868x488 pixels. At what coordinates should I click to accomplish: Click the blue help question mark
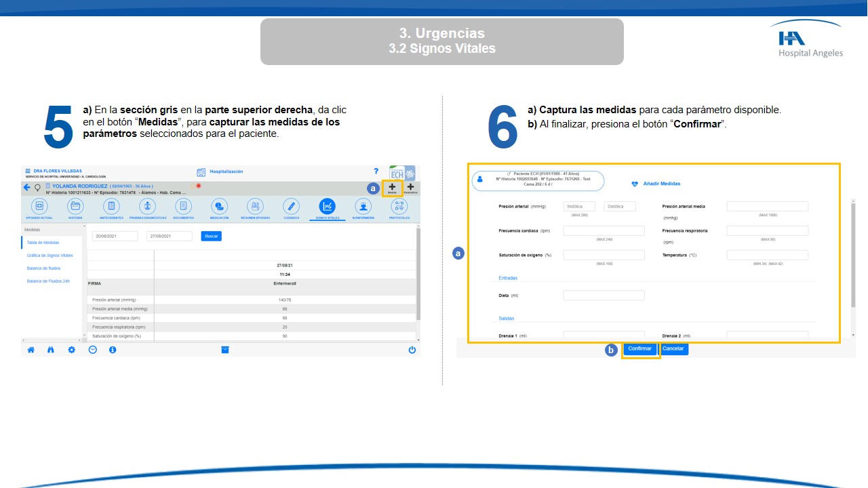376,171
